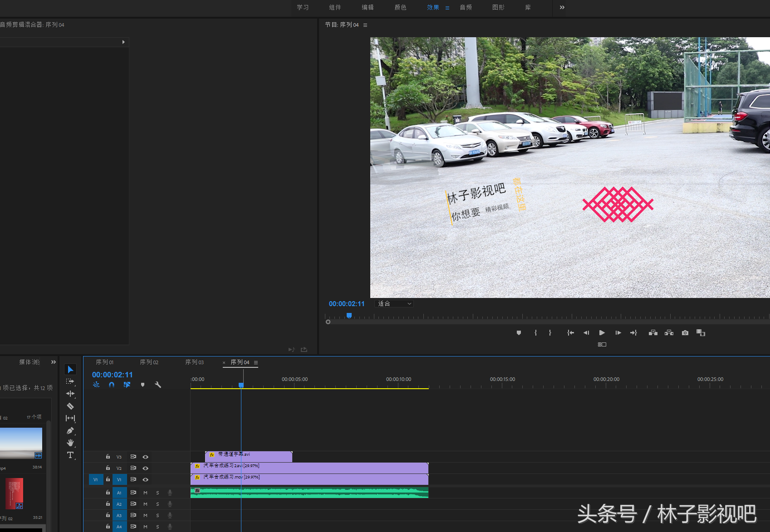Select the Ripple Edit tool
This screenshot has width=770, height=532.
tap(70, 394)
